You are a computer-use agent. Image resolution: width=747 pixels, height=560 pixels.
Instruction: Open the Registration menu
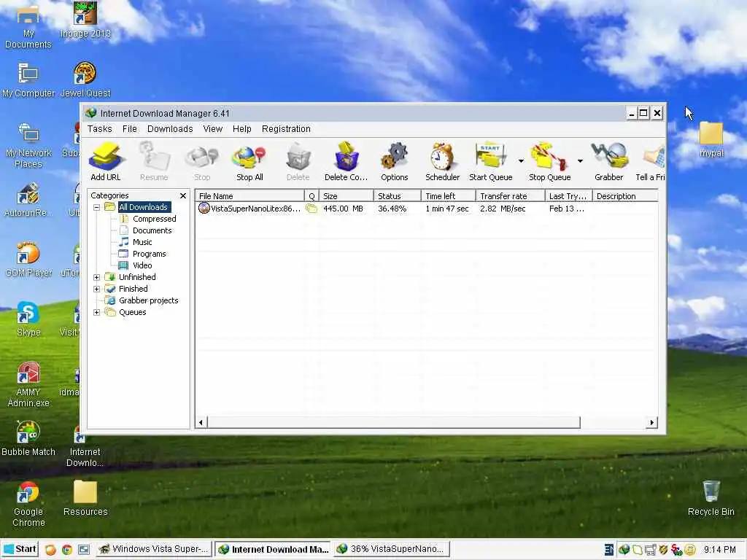tap(286, 129)
